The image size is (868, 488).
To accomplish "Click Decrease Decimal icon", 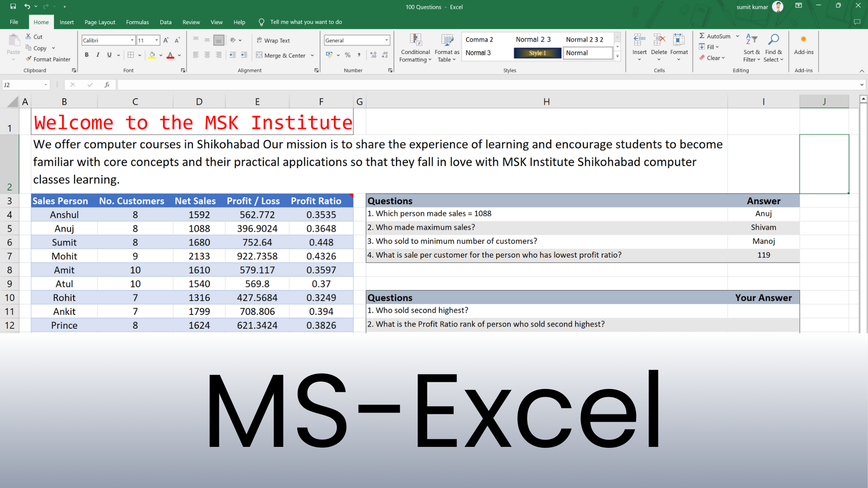I will pos(385,55).
